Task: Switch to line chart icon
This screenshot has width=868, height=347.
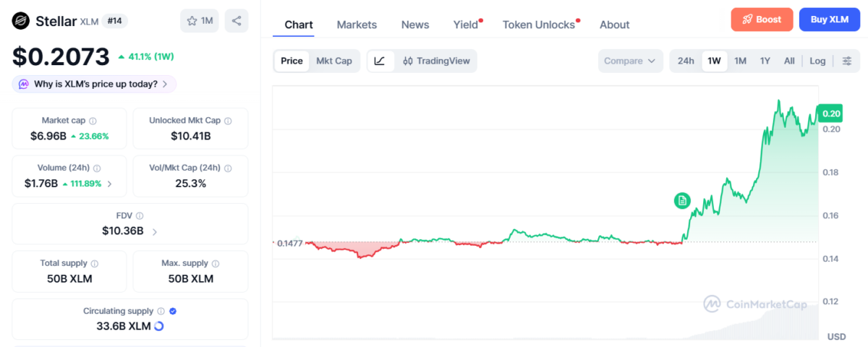Action: pos(380,61)
